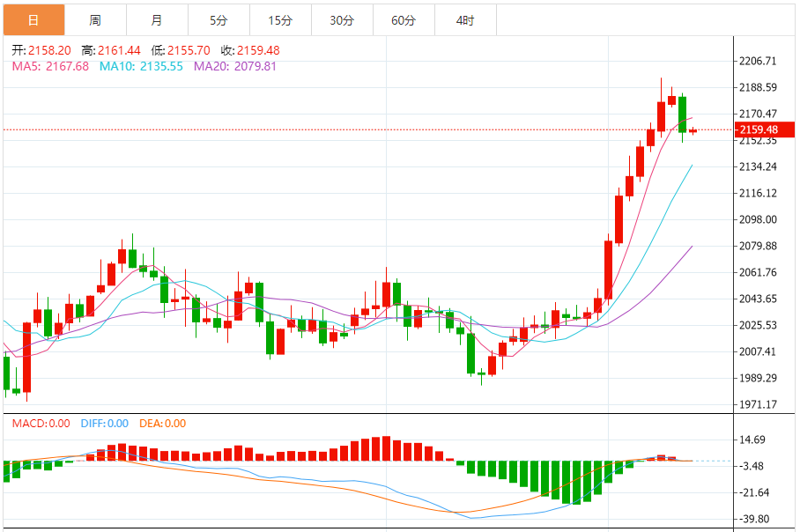Viewport: 800px width, 532px height.
Task: Click the low price value 2155.70
Action: pyautogui.click(x=189, y=50)
